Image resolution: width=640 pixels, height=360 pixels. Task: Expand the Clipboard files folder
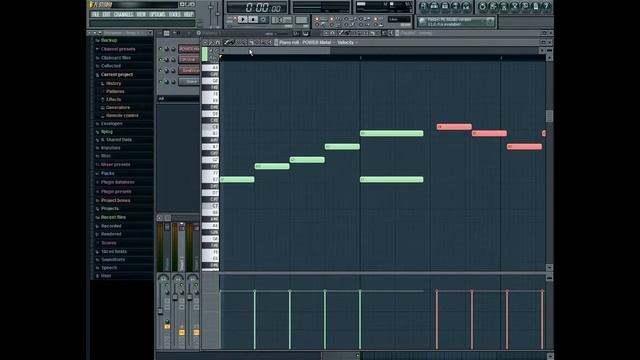pos(116,58)
